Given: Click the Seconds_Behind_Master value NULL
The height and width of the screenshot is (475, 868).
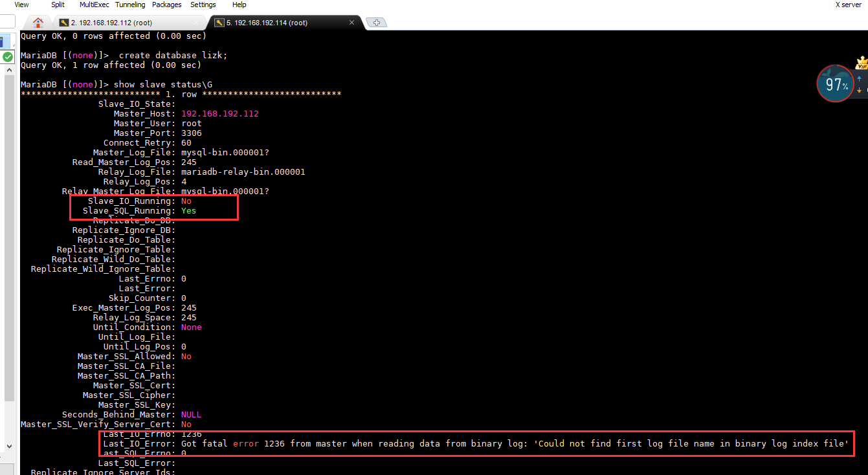Looking at the screenshot, I should click(192, 415).
